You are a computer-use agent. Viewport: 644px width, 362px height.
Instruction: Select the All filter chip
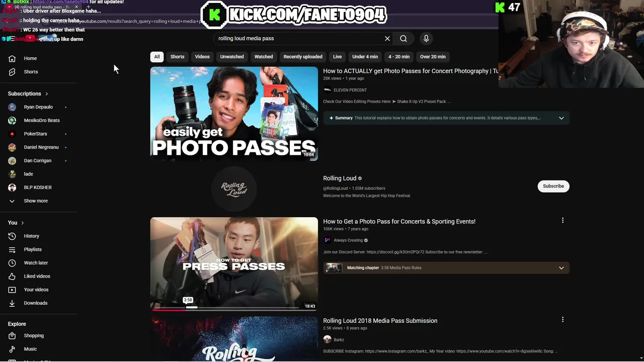pyautogui.click(x=157, y=57)
